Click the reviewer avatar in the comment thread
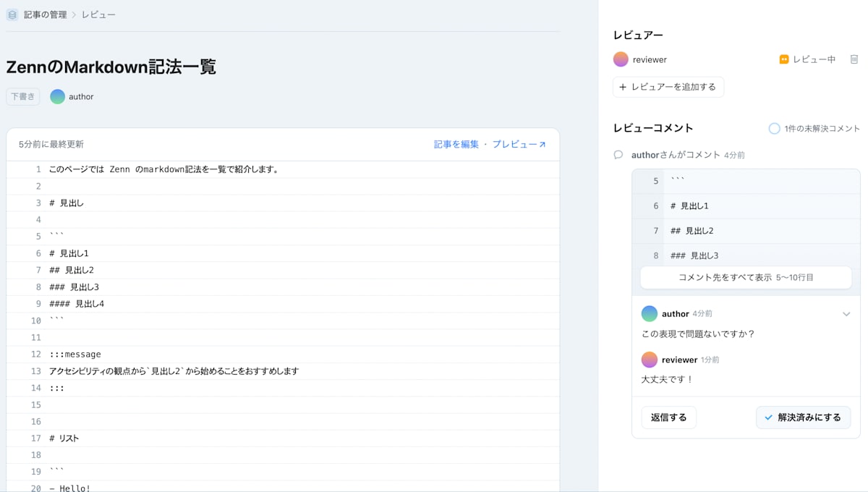 [650, 360]
